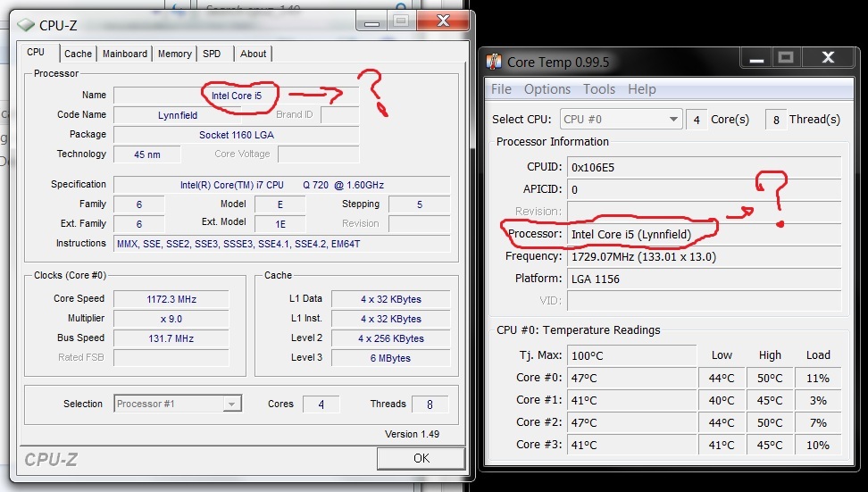The width and height of the screenshot is (868, 492).
Task: Maximize the Core Temp window
Action: pos(786,58)
